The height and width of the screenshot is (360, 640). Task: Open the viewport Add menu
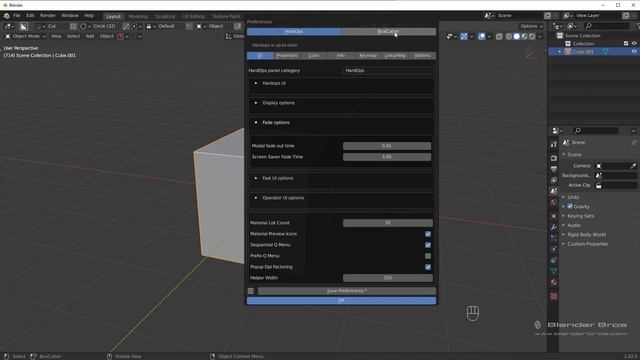coord(90,36)
